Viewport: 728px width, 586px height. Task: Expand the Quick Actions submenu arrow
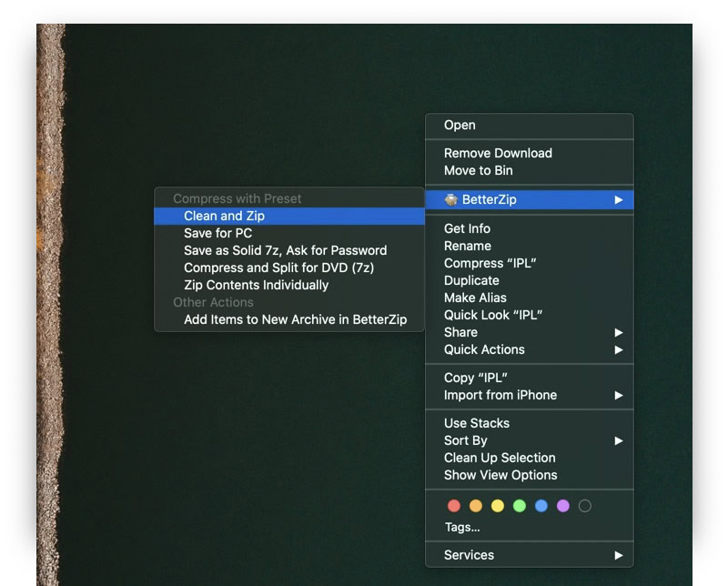tap(619, 349)
